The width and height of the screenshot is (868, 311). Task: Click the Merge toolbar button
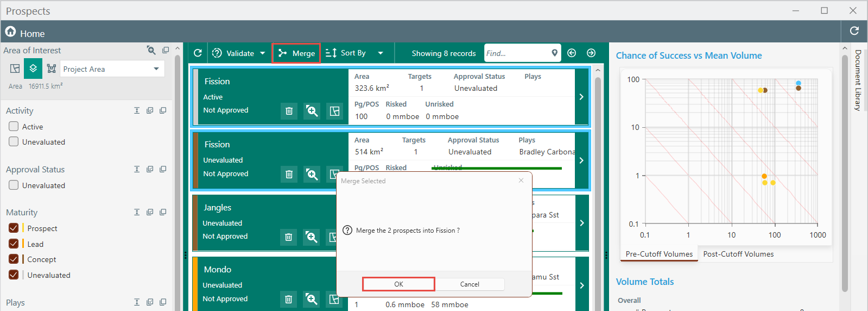tap(296, 53)
